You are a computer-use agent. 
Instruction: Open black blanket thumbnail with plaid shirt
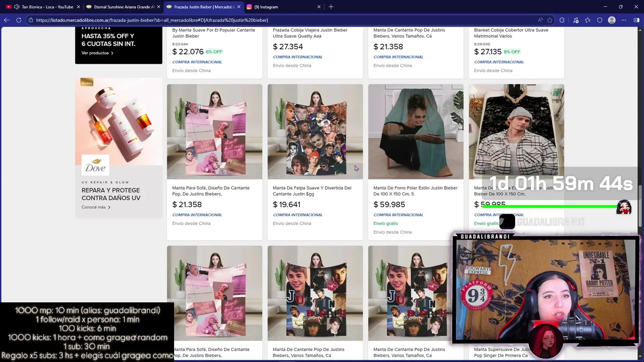(516, 132)
